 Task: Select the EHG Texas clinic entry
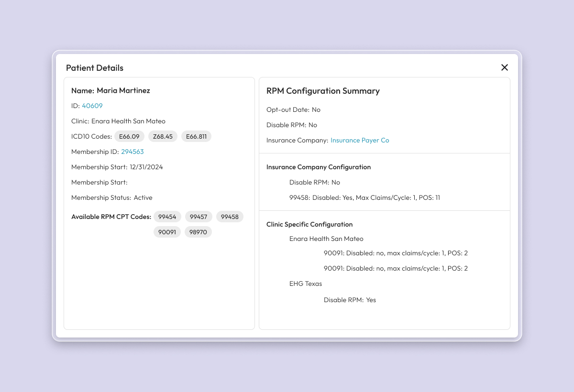click(x=306, y=283)
